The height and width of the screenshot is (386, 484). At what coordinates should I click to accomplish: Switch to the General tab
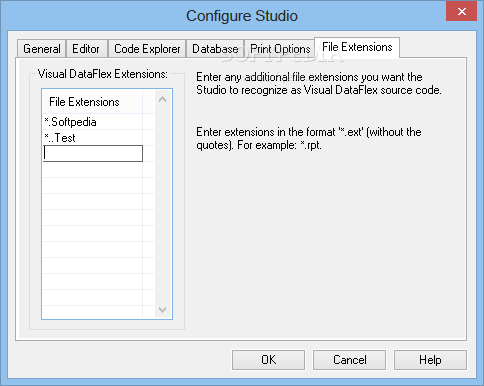pos(42,49)
